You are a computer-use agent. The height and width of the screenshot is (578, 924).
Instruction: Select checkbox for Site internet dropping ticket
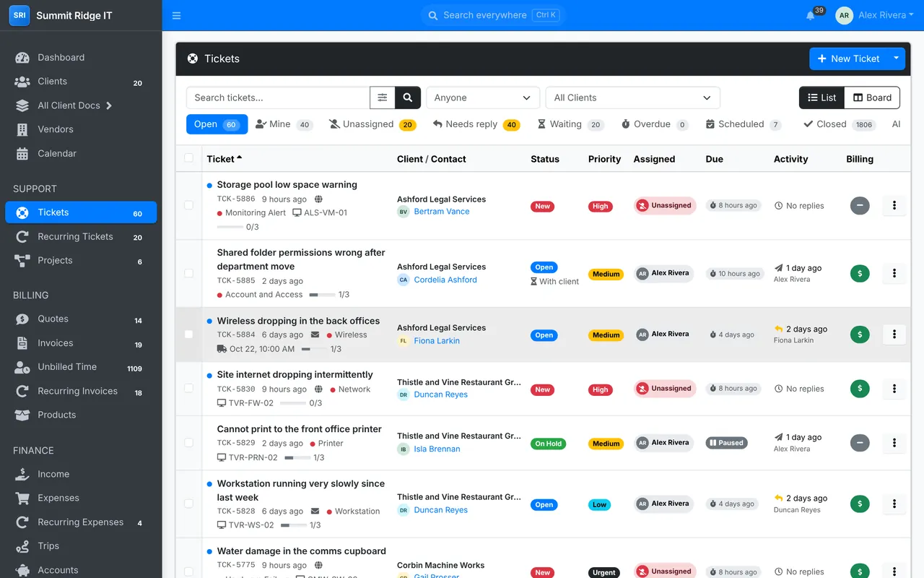click(189, 388)
